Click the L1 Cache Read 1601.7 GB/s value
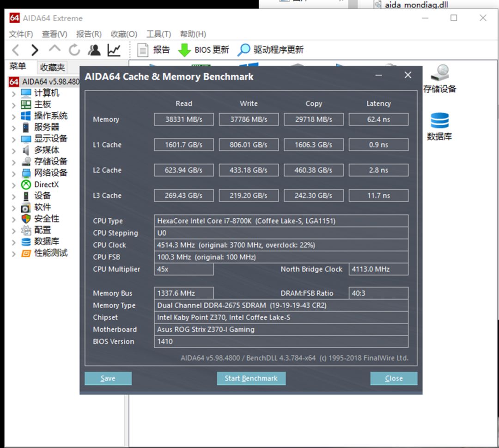The height and width of the screenshot is (448, 499). coord(183,145)
